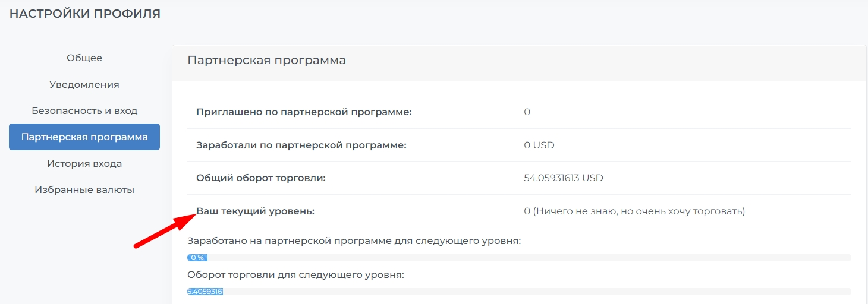Select Партнерская программа in sidebar
This screenshot has width=868, height=304.
tap(84, 137)
